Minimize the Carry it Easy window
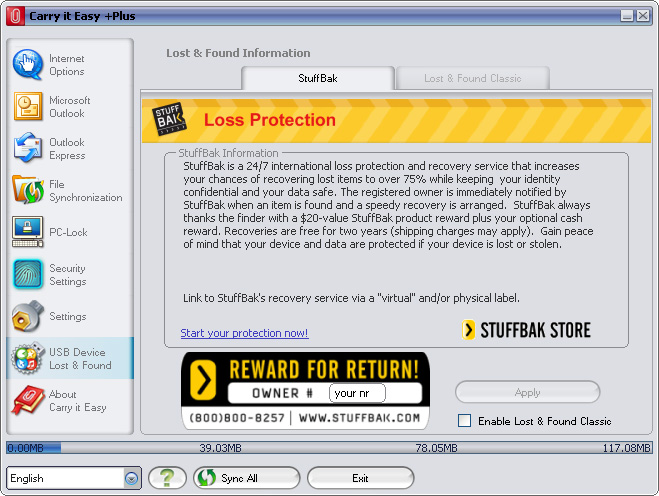This screenshot has width=659, height=496. (627, 16)
